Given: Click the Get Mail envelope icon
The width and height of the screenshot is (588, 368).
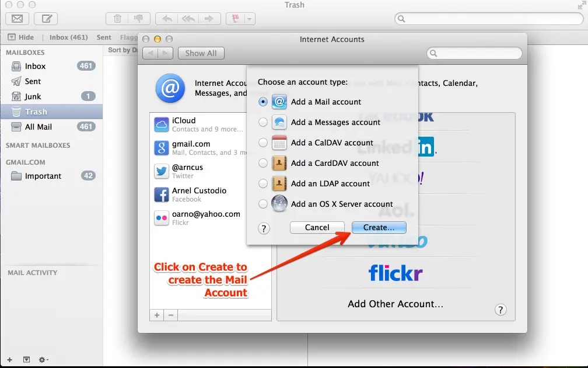Looking at the screenshot, I should click(x=17, y=19).
